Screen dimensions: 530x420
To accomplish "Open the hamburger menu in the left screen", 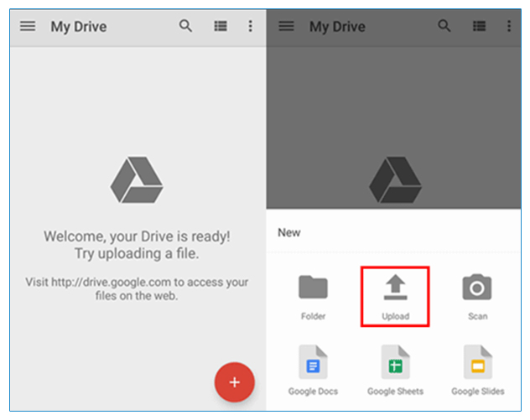I will pos(28,26).
